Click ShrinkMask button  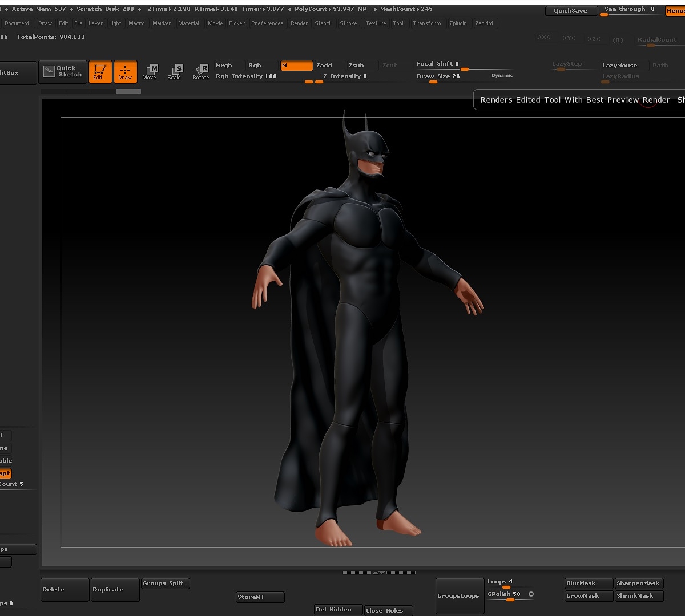639,596
